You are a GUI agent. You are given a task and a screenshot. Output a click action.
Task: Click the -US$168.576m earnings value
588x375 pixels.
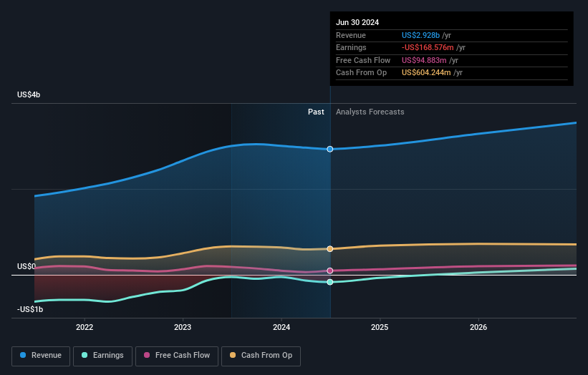click(x=428, y=47)
